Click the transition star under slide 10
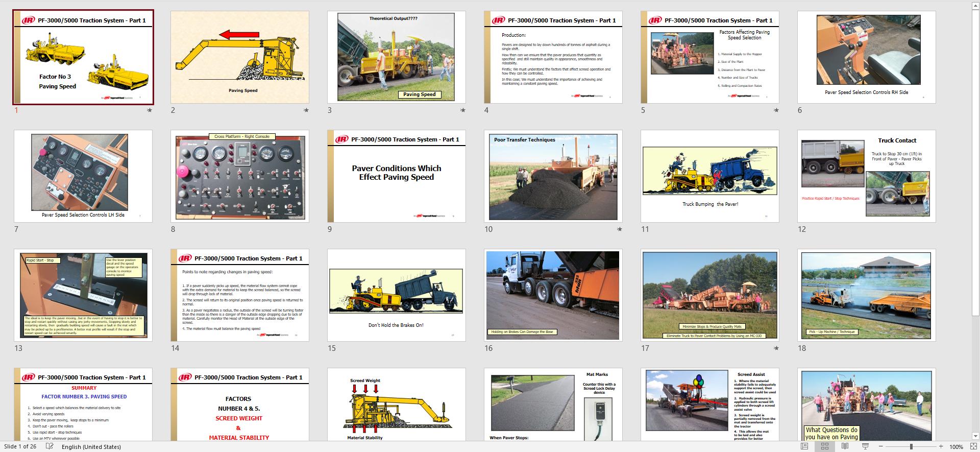Viewport: 980px width, 452px height. click(620, 229)
